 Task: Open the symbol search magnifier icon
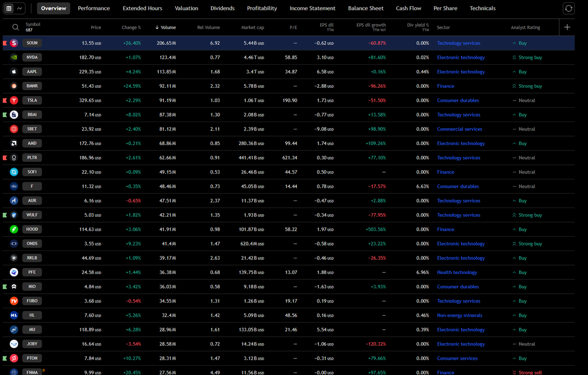click(x=16, y=27)
